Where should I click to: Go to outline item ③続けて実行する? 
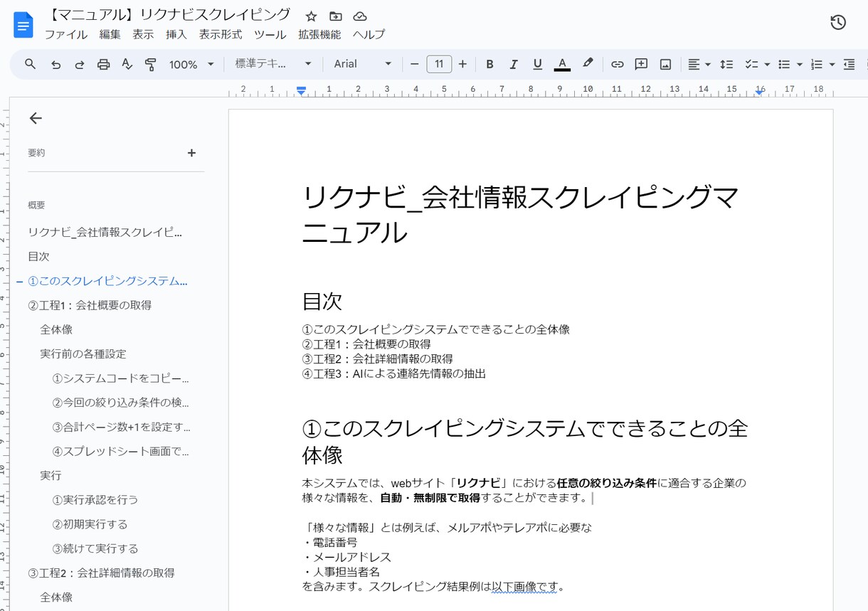[x=95, y=548]
